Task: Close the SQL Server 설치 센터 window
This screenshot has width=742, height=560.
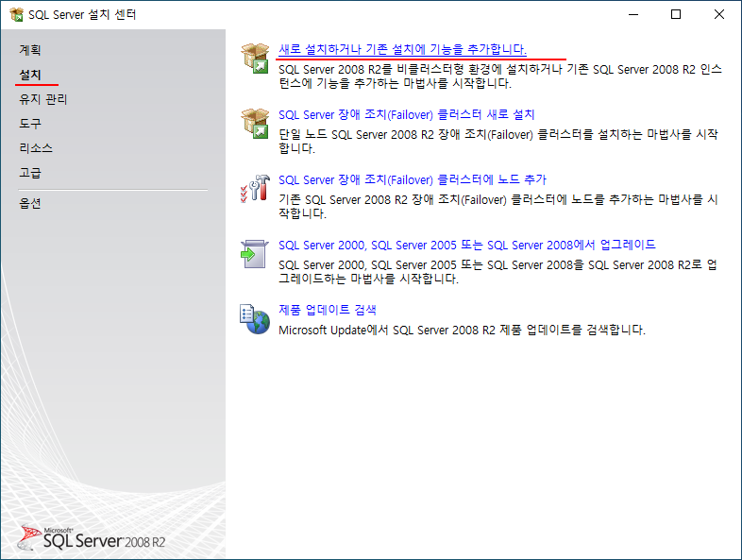Action: (718, 15)
